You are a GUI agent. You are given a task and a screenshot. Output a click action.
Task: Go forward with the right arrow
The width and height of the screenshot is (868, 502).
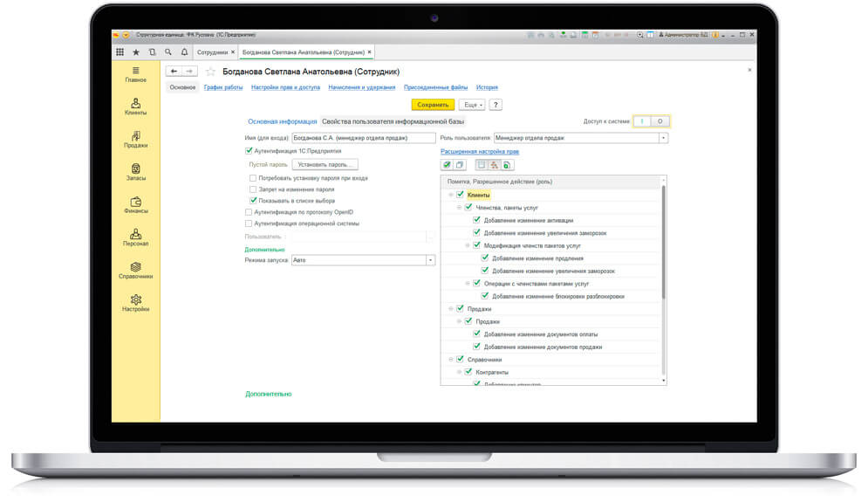[189, 71]
